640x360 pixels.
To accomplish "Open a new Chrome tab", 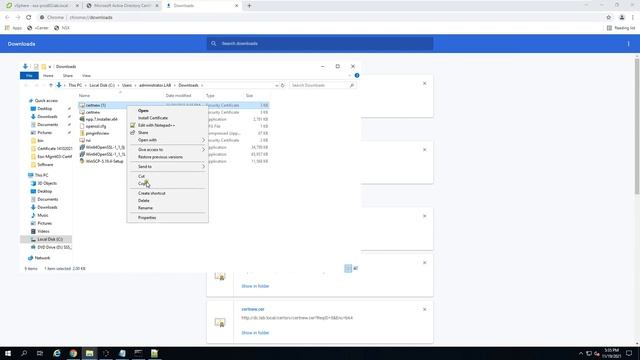I will click(249, 6).
